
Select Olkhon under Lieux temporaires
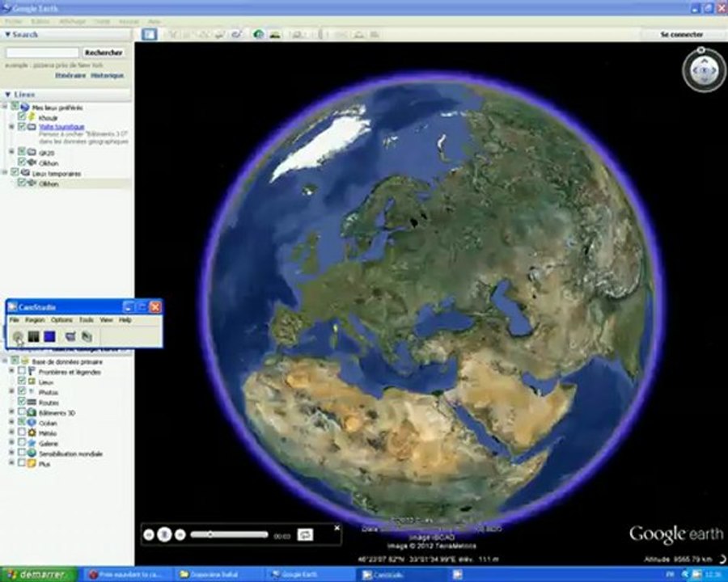(49, 183)
